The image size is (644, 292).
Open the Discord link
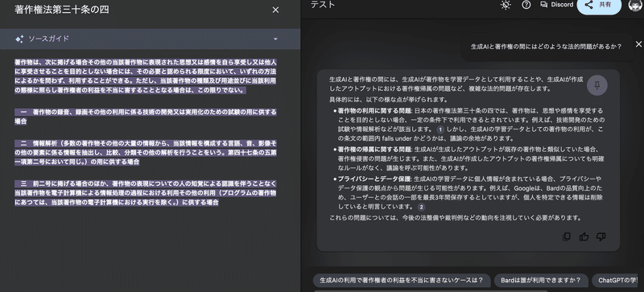(556, 5)
